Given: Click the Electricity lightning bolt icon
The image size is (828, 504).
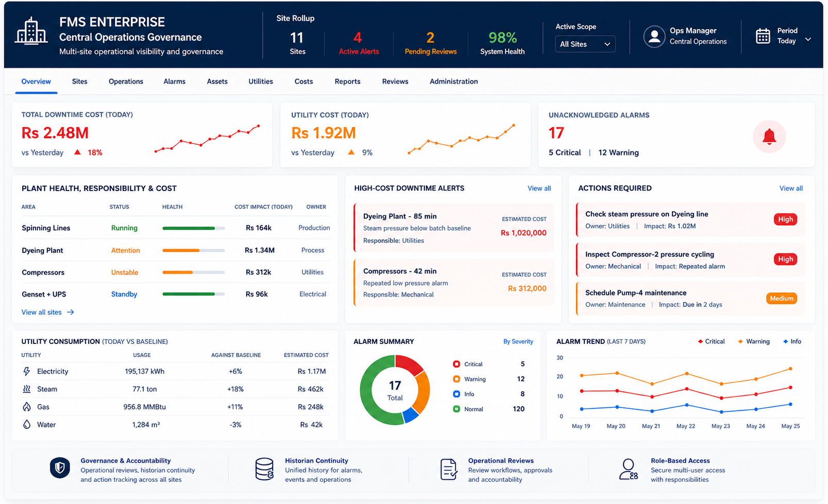Looking at the screenshot, I should [27, 371].
